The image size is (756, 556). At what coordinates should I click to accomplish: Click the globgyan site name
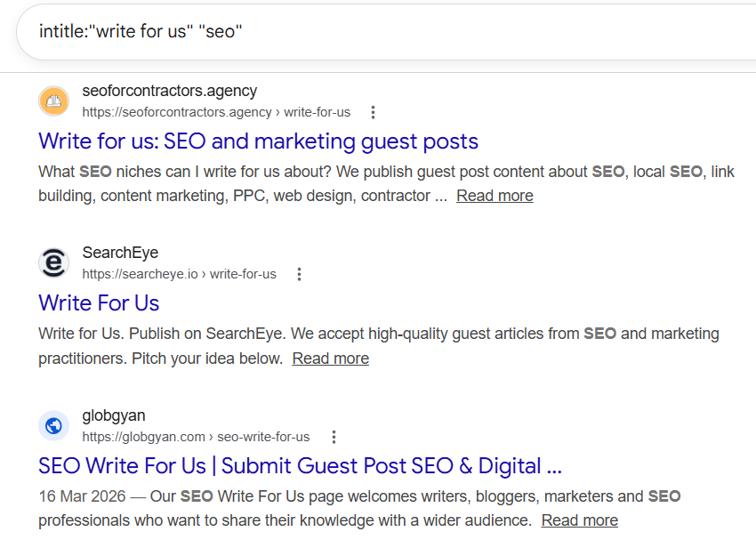pyautogui.click(x=114, y=415)
